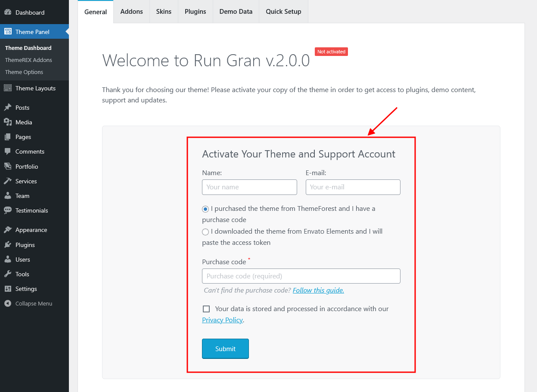Click the Appearance paintbrush icon

(8, 230)
